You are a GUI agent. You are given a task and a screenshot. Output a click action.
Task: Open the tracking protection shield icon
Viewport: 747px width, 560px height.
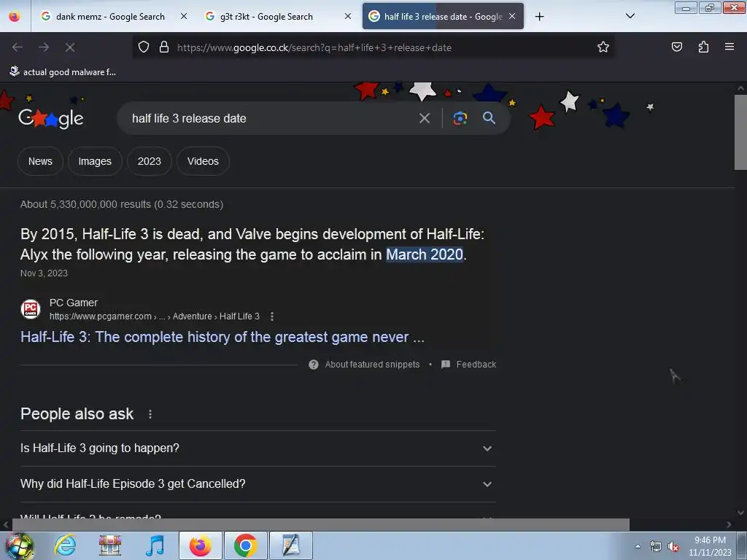144,47
